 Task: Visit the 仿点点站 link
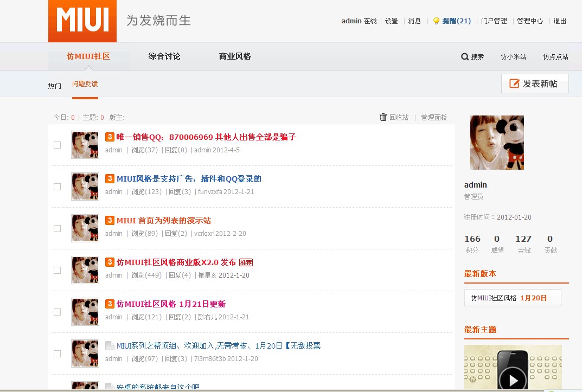555,57
